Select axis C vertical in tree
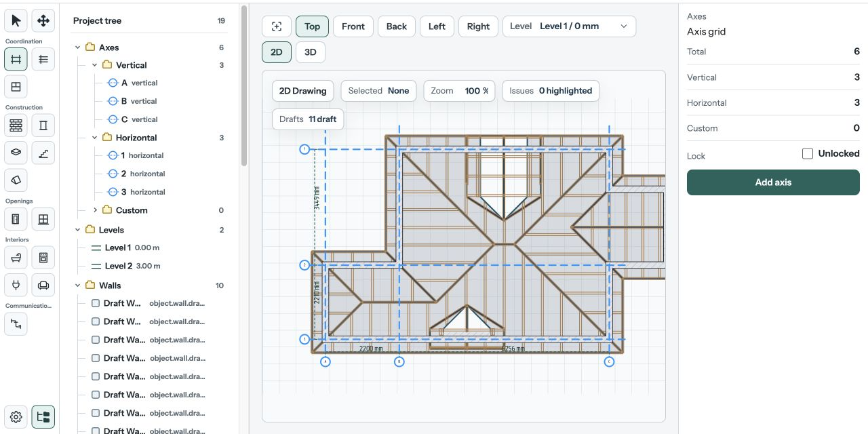This screenshot has width=868, height=434. [140, 119]
